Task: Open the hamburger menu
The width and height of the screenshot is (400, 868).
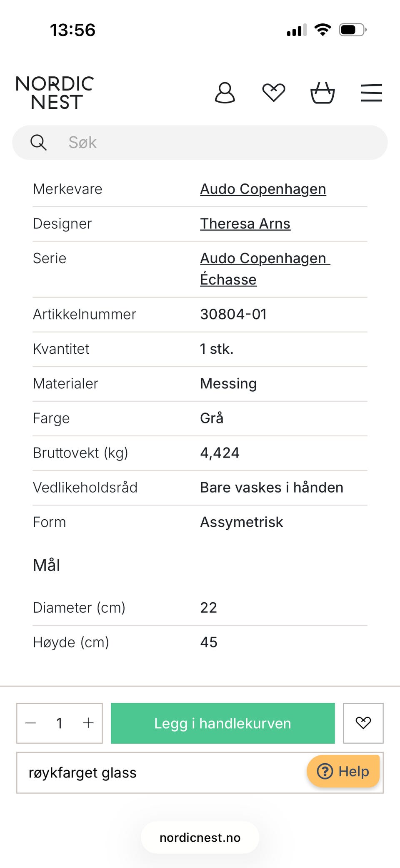Action: [x=371, y=93]
